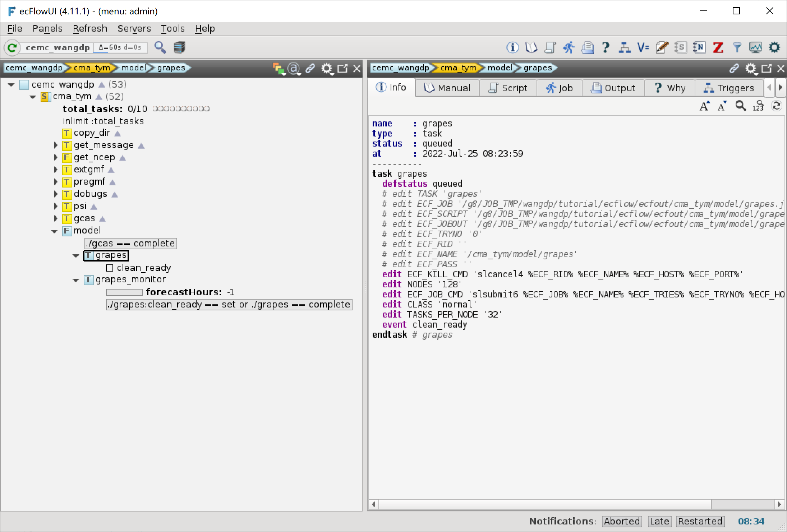Detach the info panel into window
This screenshot has width=787, height=532.
coord(767,68)
